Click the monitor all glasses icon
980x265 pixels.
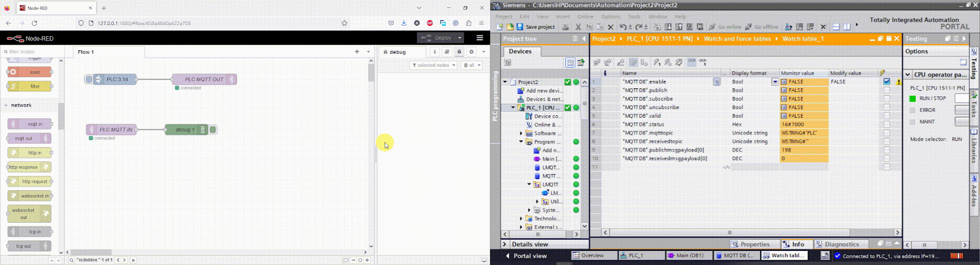click(692, 62)
